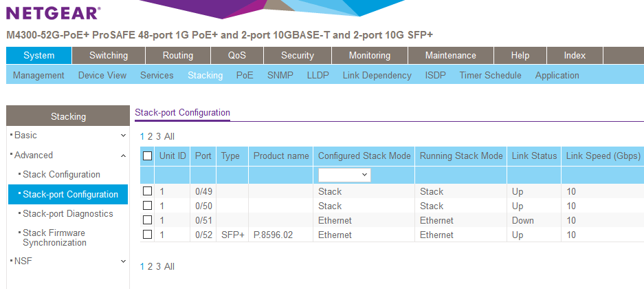Go to LLDP submenu
This screenshot has height=289, width=644.
[x=318, y=75]
